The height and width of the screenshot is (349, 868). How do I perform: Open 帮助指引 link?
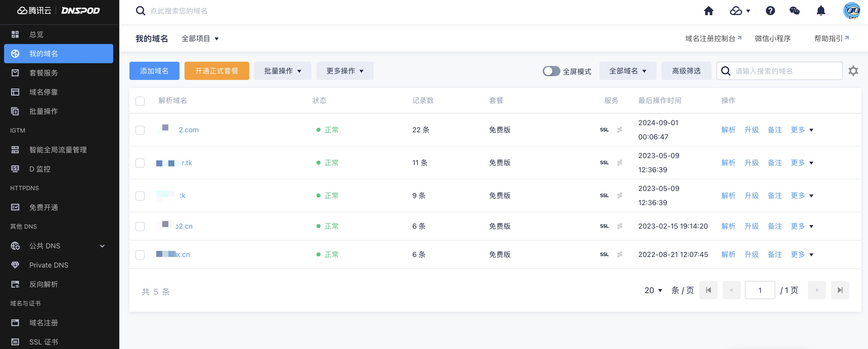[x=831, y=39]
